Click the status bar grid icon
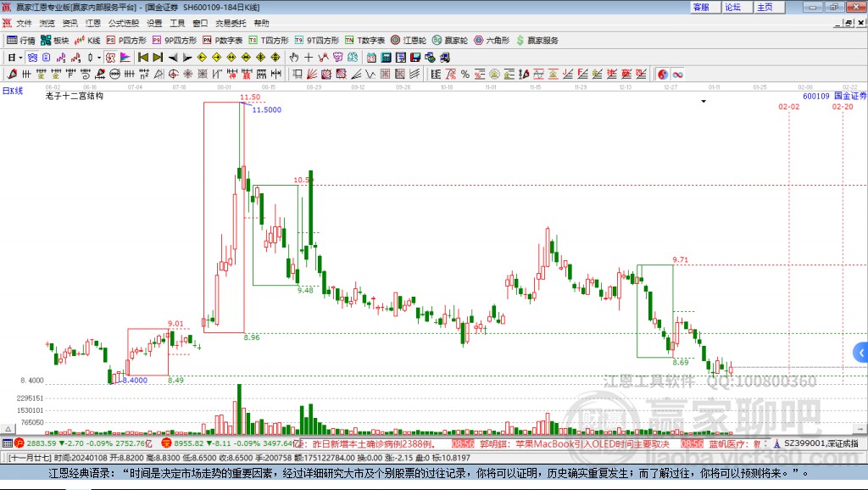 [x=7, y=443]
